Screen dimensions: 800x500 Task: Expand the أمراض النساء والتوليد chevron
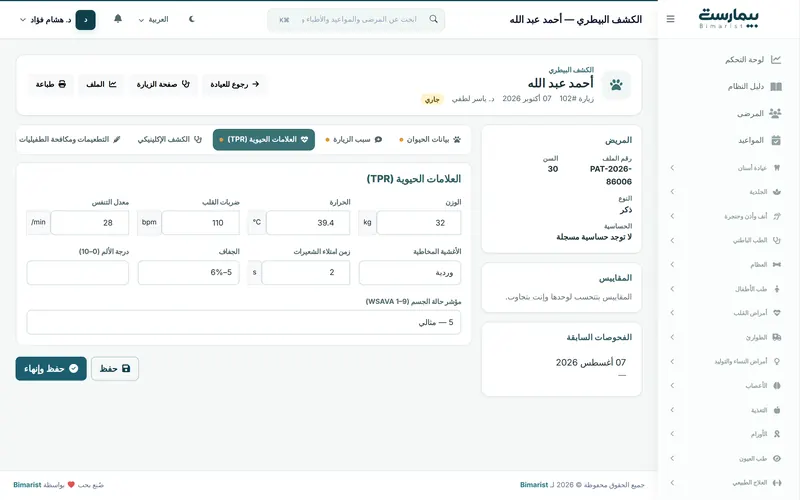click(x=672, y=361)
